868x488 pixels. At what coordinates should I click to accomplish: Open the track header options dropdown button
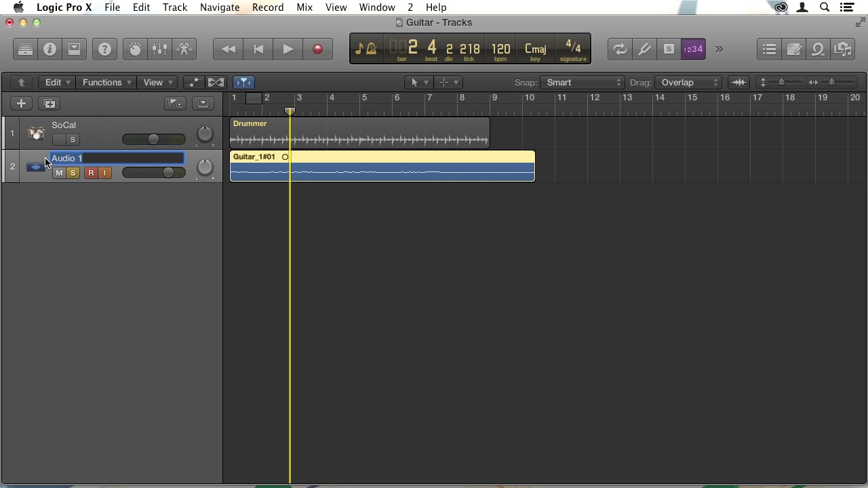tap(202, 104)
